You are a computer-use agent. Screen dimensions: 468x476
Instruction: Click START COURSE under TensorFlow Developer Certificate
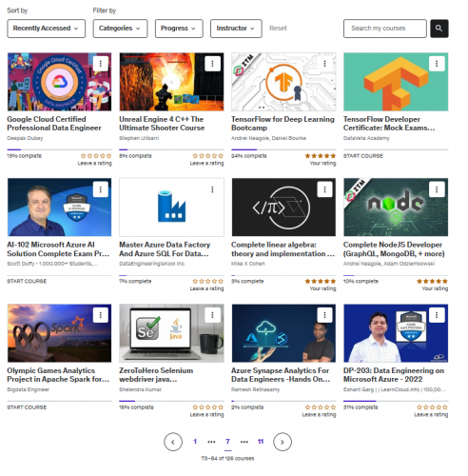(363, 156)
